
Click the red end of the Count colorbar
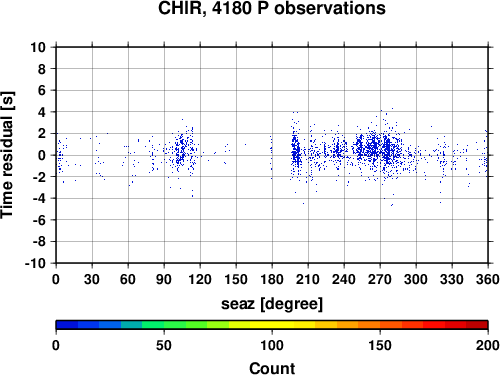pyautogui.click(x=477, y=325)
